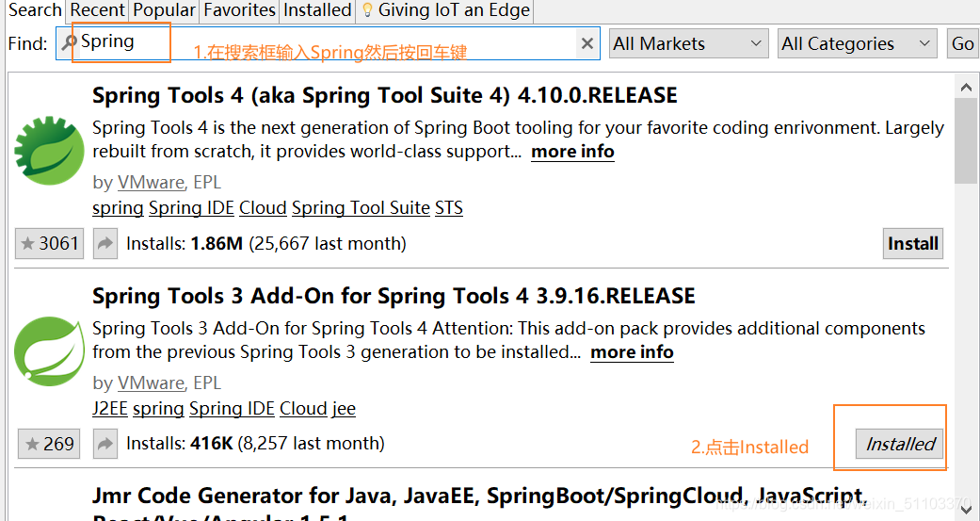The width and height of the screenshot is (980, 521).
Task: Click the STS tag
Action: point(449,207)
